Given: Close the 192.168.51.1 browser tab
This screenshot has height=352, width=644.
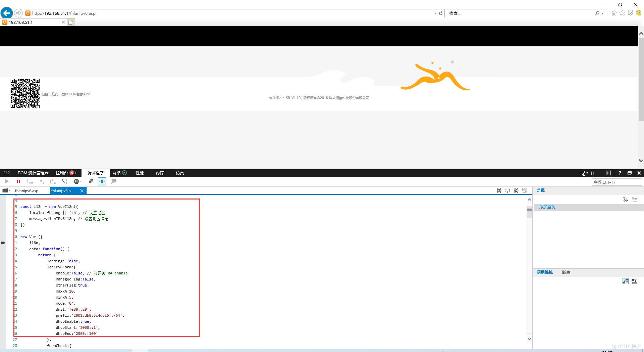Looking at the screenshot, I should (63, 22).
